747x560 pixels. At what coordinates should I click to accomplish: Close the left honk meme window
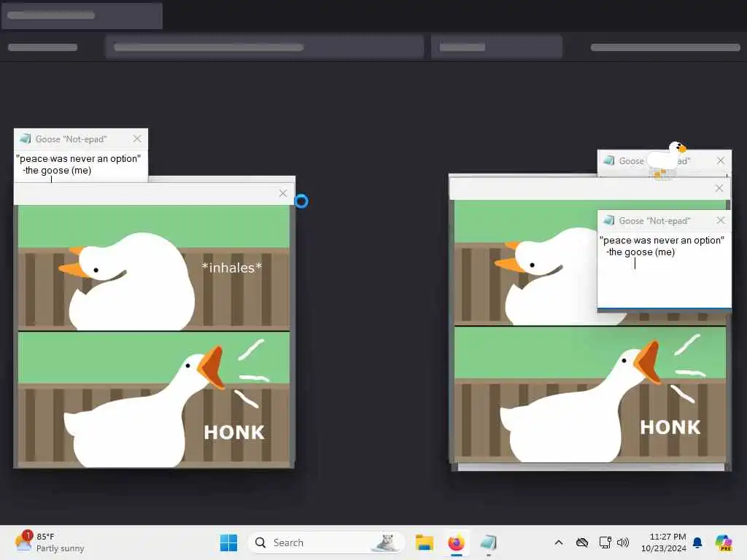point(283,193)
